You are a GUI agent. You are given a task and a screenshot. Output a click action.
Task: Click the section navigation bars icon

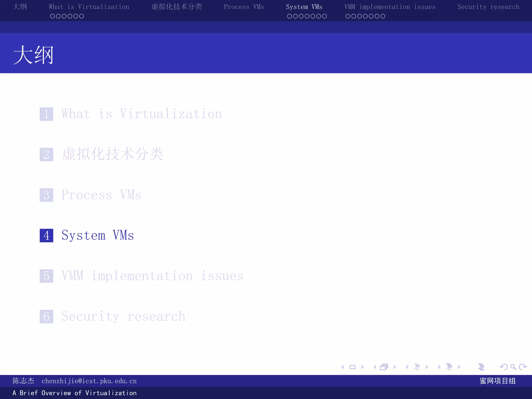(x=449, y=367)
